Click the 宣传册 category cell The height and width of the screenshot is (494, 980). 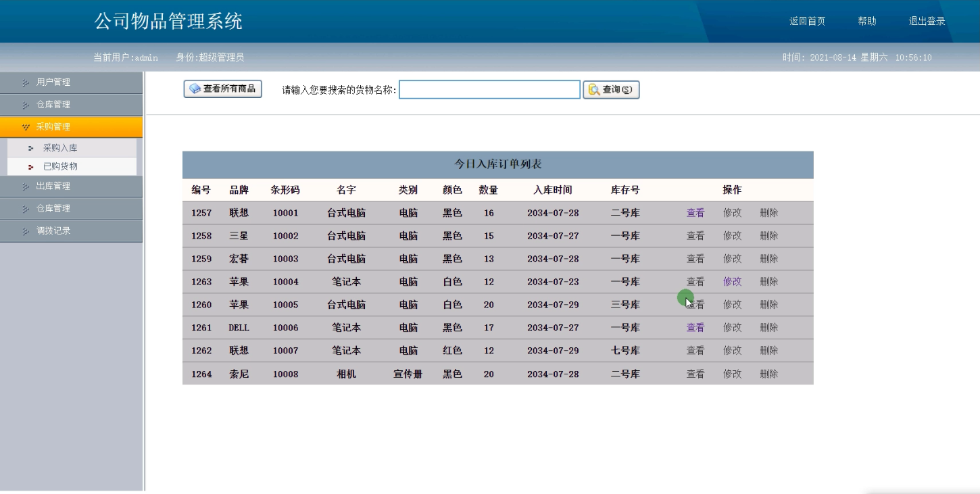point(408,374)
